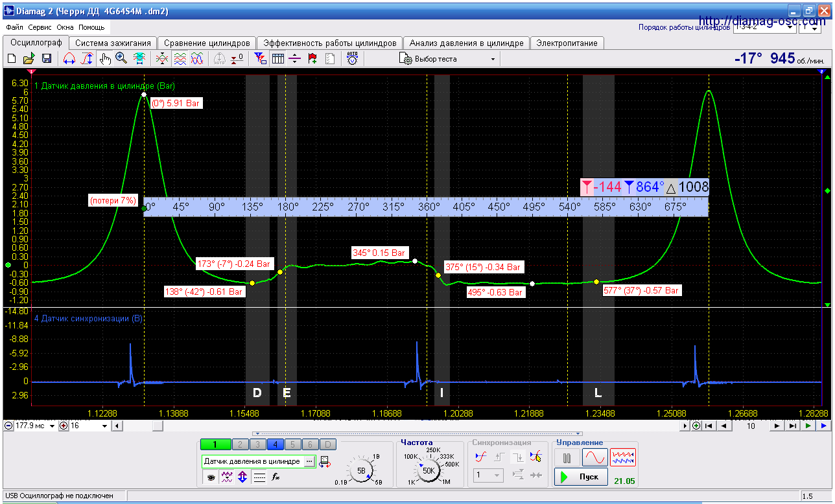Select the vertical amplitude measure tool
The width and height of the screenshot is (835, 504).
tap(87, 59)
